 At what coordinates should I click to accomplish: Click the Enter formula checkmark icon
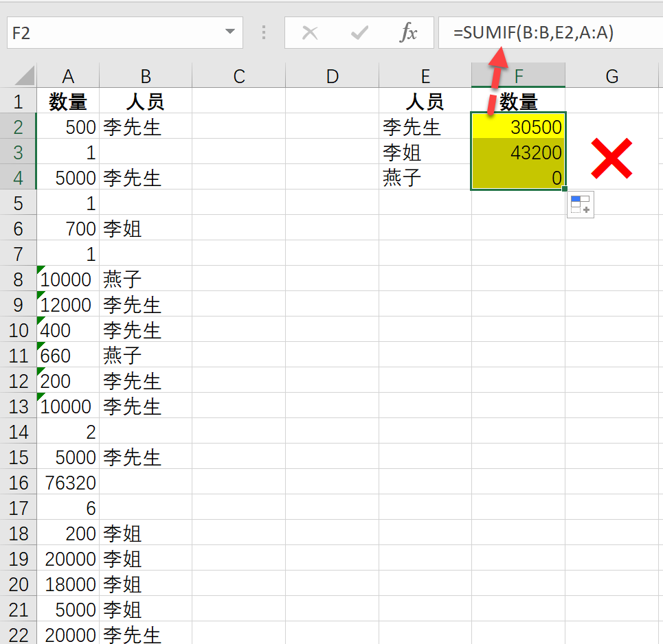coord(359,32)
